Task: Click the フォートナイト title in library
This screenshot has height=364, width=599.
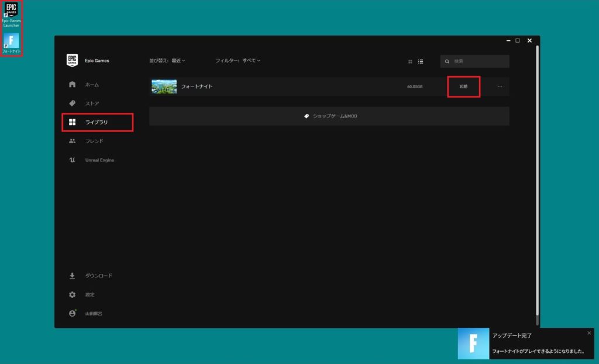Action: [x=197, y=86]
